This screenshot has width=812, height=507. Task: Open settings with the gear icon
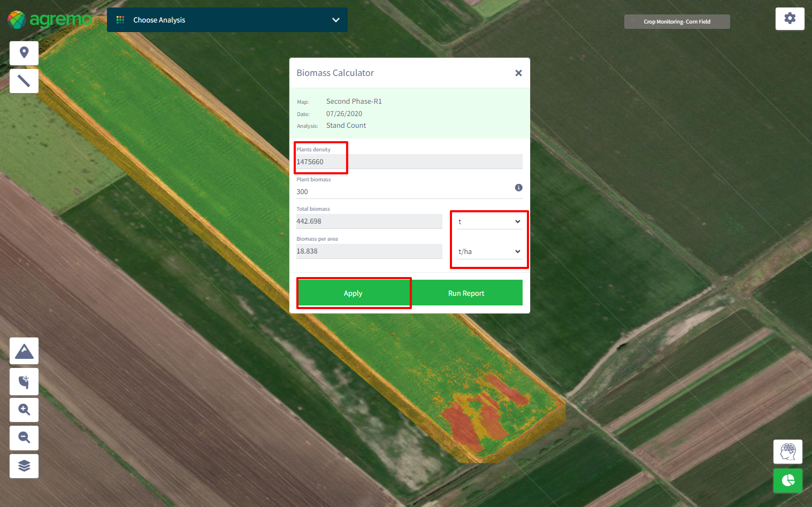click(x=790, y=19)
